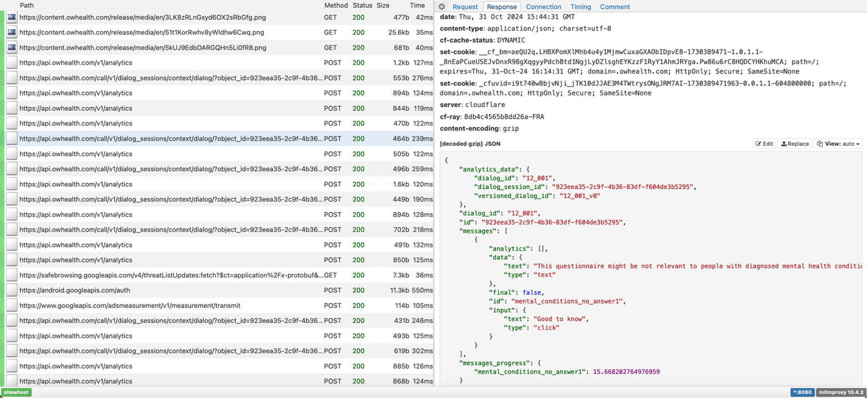Sort flows by Time column header
The image size is (868, 400).
(x=417, y=5)
